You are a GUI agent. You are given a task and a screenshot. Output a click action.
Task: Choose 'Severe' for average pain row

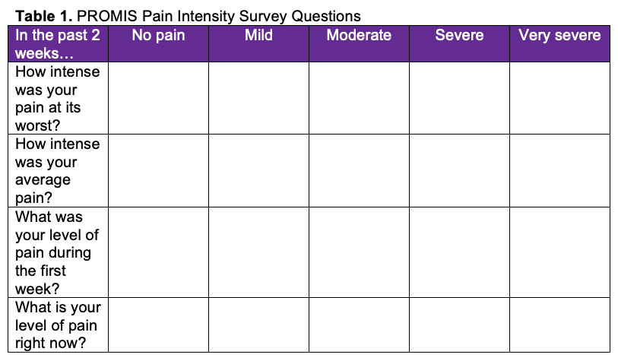pyautogui.click(x=459, y=171)
